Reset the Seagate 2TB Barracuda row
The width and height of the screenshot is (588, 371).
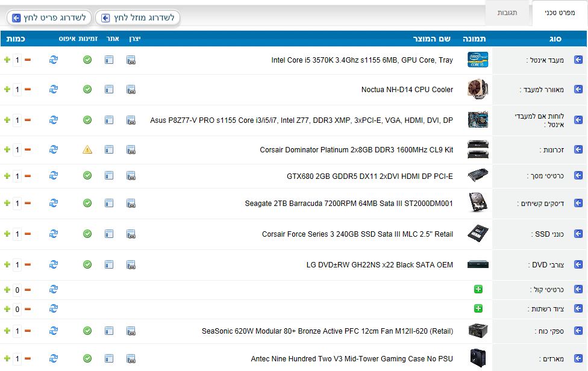(x=54, y=203)
